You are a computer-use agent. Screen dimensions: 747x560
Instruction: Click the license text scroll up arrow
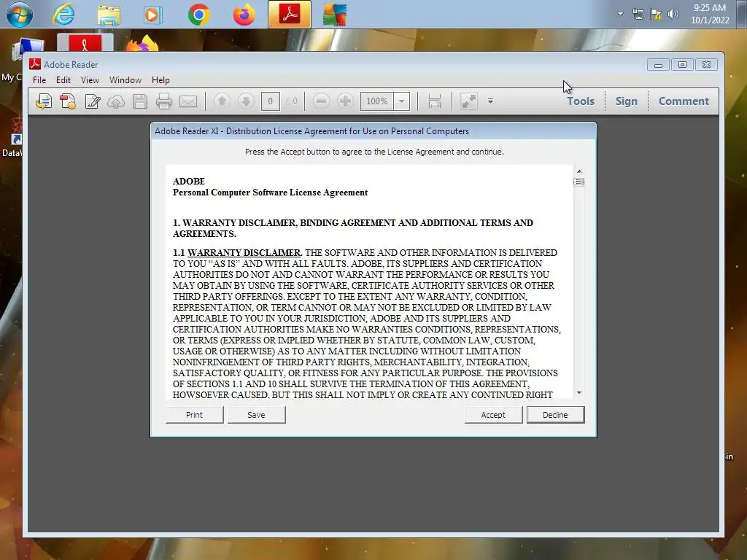[578, 171]
